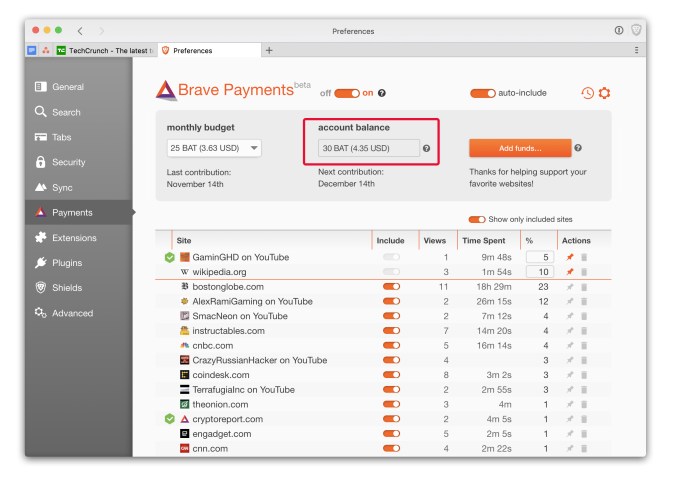Toggle Brave Payments off/on switch
The height and width of the screenshot is (498, 680).
(346, 93)
